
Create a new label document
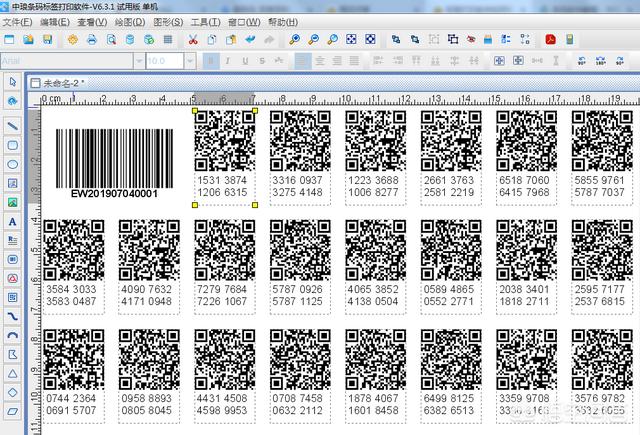click(x=9, y=40)
